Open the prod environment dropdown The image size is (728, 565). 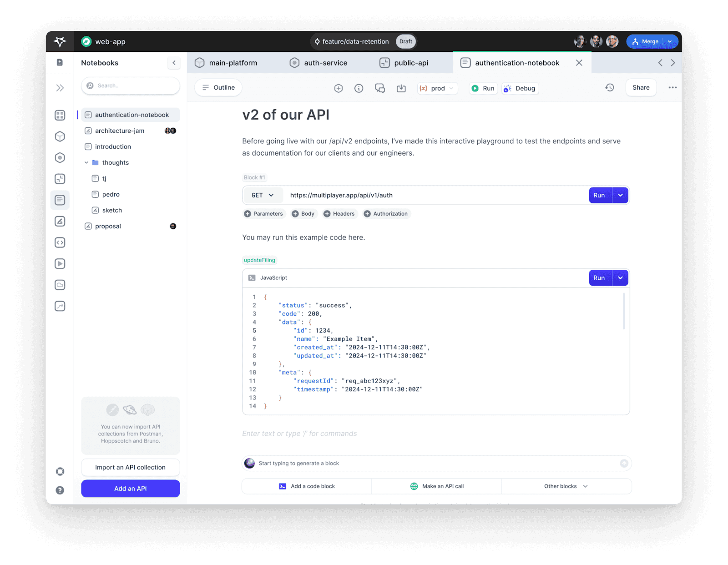(437, 88)
